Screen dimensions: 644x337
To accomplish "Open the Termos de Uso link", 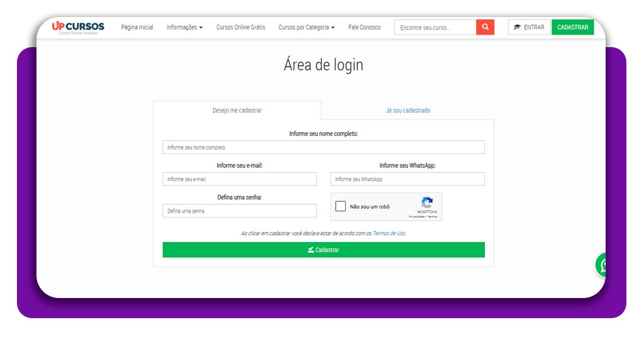I will 389,233.
